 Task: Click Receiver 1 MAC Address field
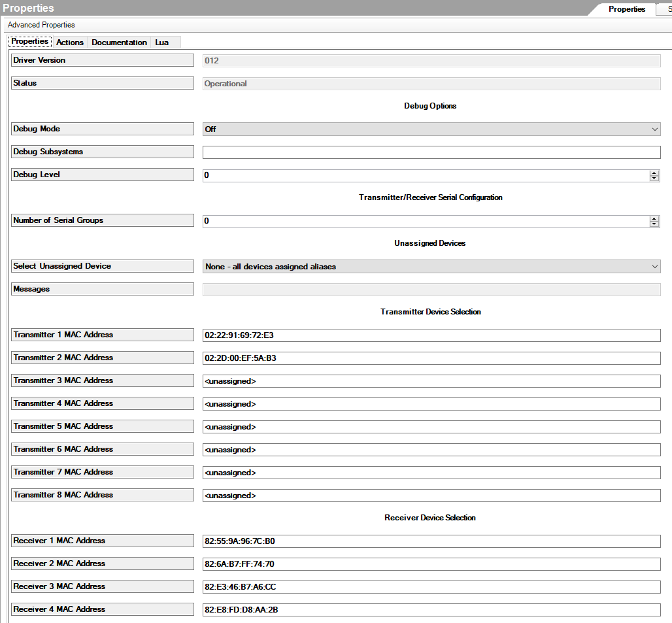pos(431,541)
